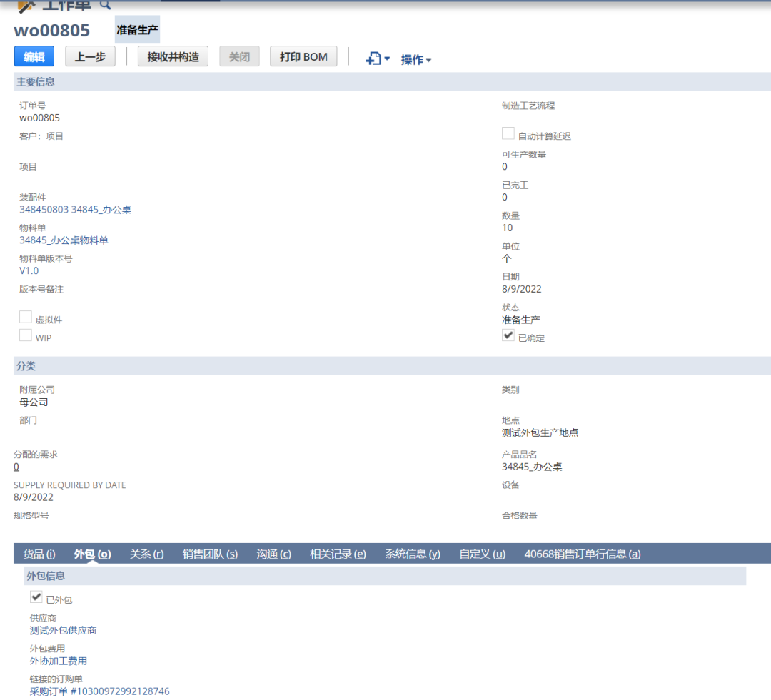Click allocated demand value 0 link

16,467
